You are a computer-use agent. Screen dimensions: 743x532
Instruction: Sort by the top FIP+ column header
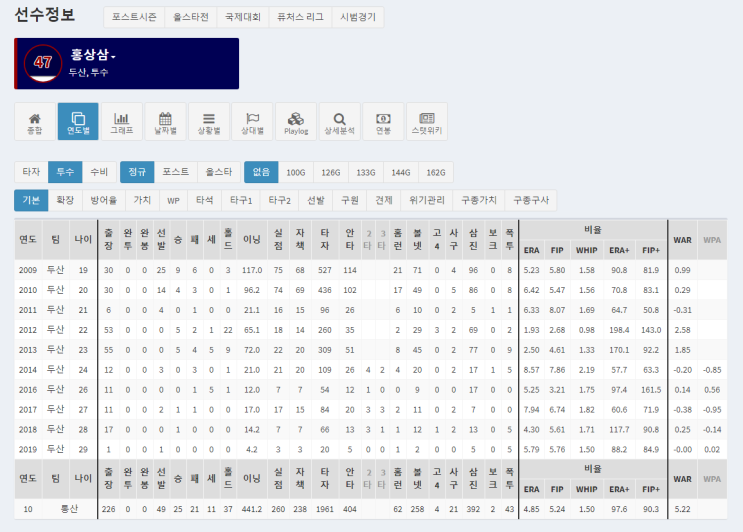click(651, 250)
